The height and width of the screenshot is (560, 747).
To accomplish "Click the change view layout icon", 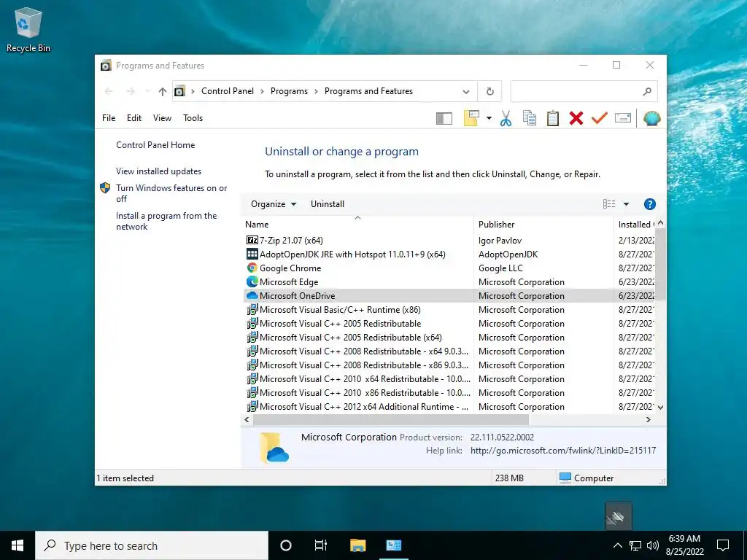I will [x=609, y=204].
